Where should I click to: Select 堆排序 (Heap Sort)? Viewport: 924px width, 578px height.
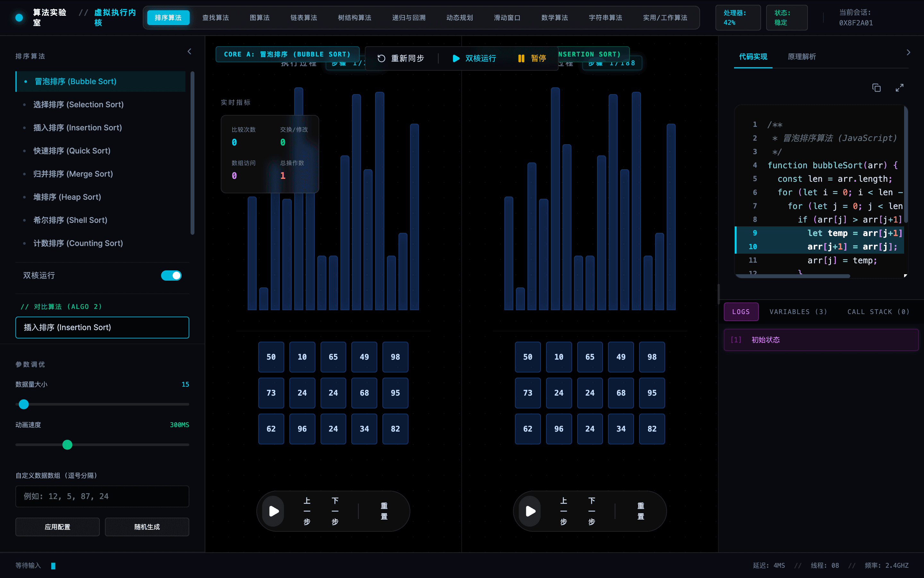pos(100,197)
